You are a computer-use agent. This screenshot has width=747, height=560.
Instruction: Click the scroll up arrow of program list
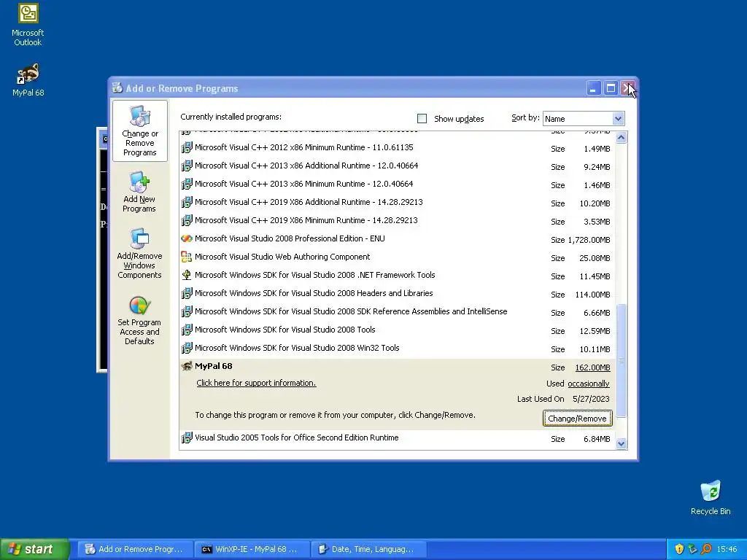(x=621, y=138)
